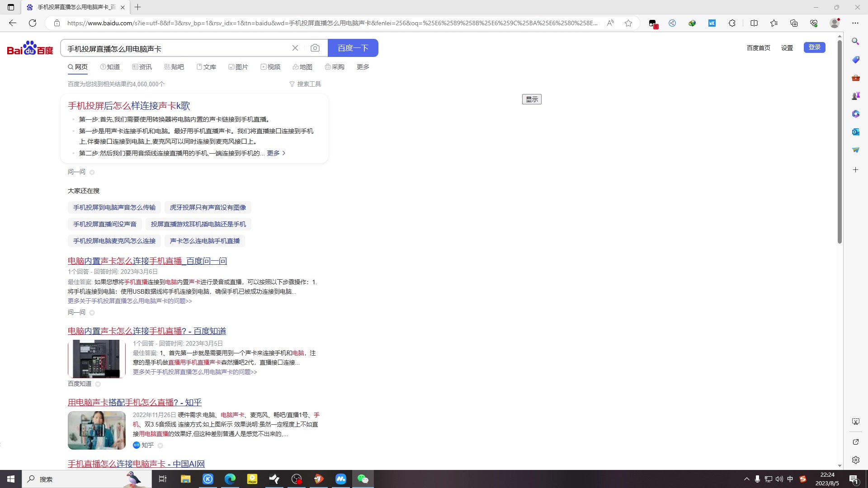Clear the search box with X icon

(x=295, y=48)
